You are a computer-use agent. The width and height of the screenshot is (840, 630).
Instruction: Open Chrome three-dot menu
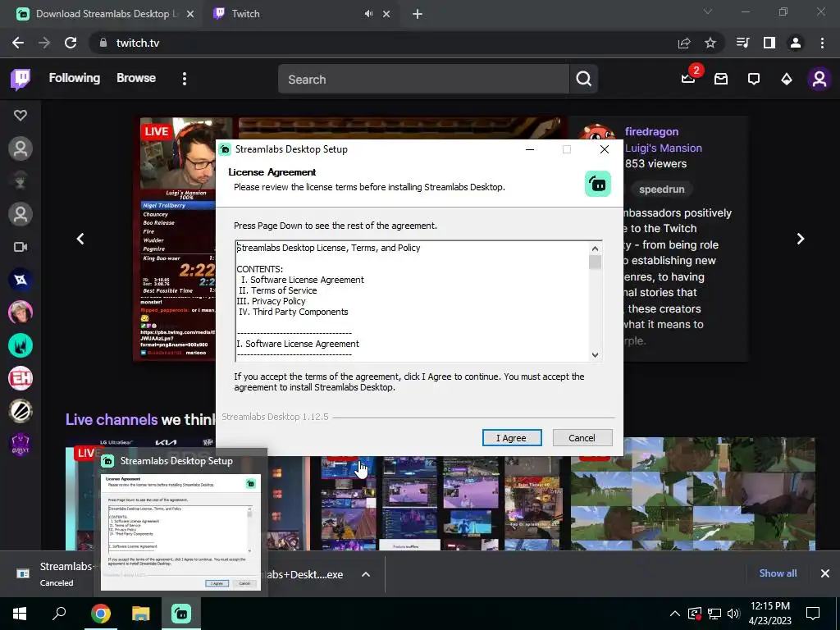[822, 43]
